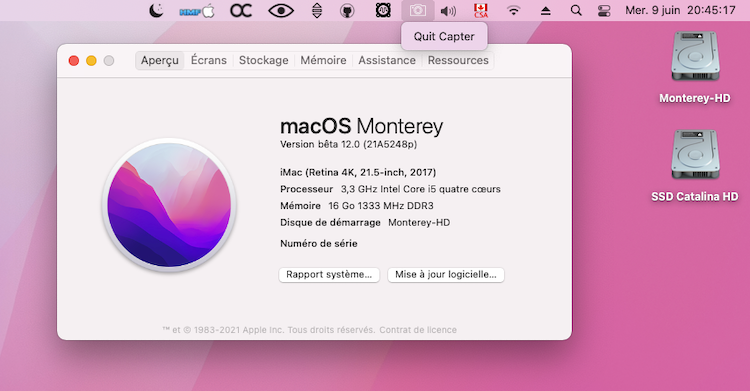
Task: Switch to the Aperçu tab
Action: click(160, 60)
